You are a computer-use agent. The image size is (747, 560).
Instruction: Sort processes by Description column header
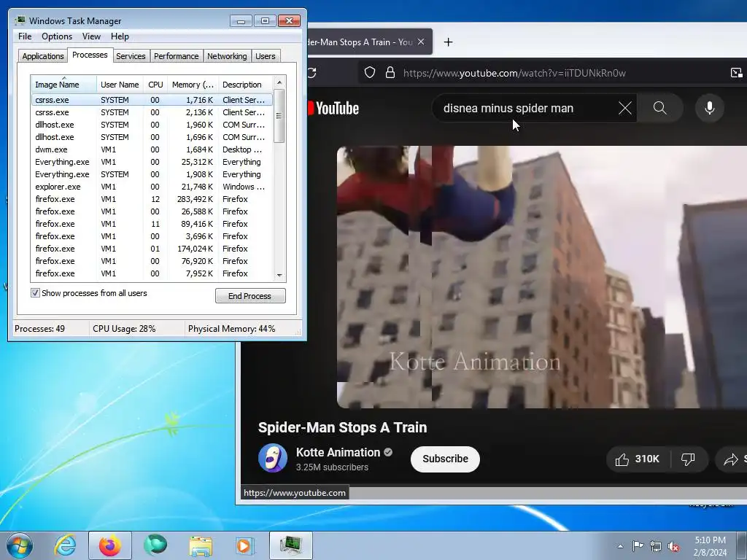pyautogui.click(x=246, y=85)
